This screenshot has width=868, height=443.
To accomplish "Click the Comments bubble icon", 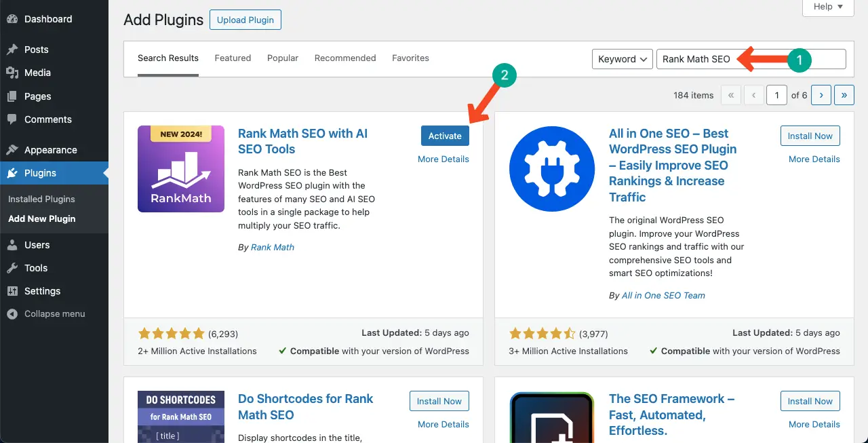I will (x=12, y=119).
